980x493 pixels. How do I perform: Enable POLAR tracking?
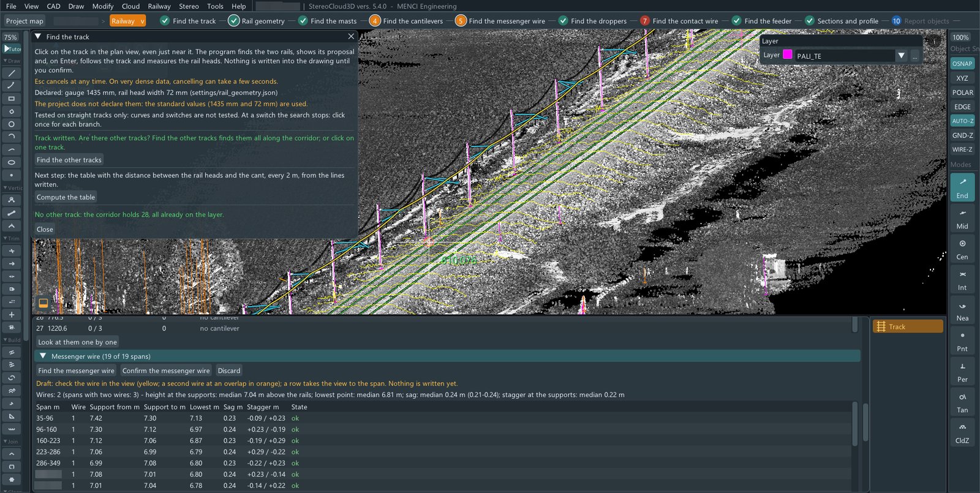click(x=962, y=92)
